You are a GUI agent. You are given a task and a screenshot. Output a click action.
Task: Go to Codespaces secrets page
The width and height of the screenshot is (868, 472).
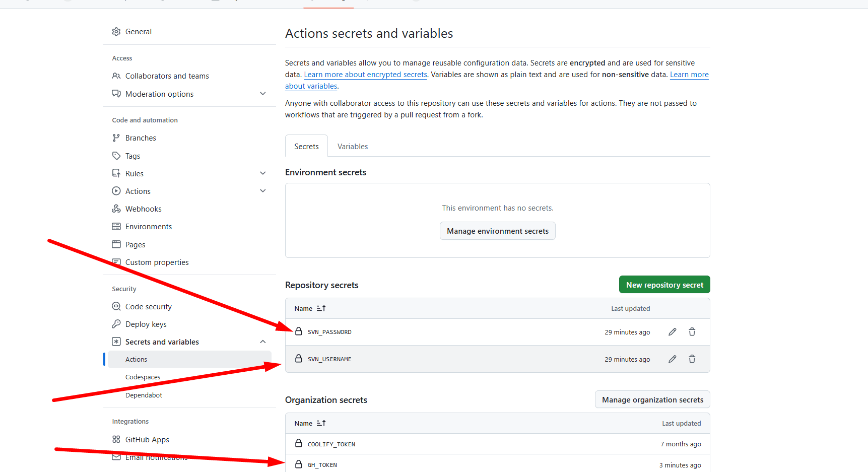(143, 377)
